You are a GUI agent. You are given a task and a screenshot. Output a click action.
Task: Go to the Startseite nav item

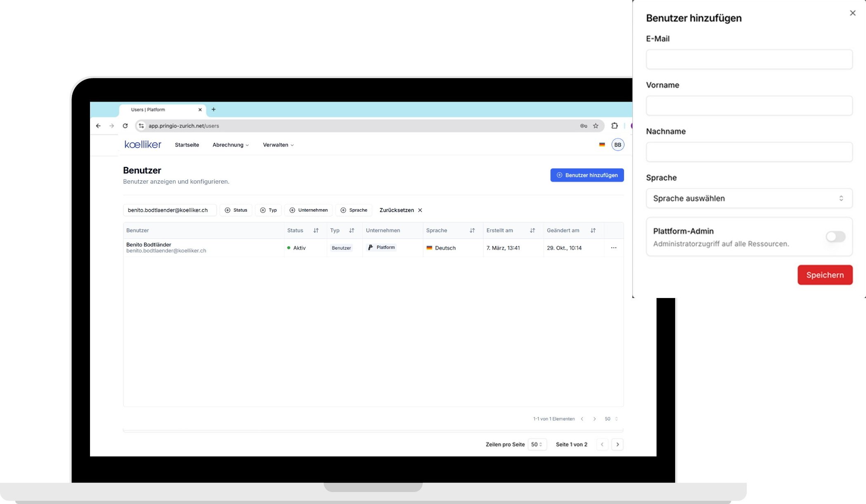click(187, 145)
